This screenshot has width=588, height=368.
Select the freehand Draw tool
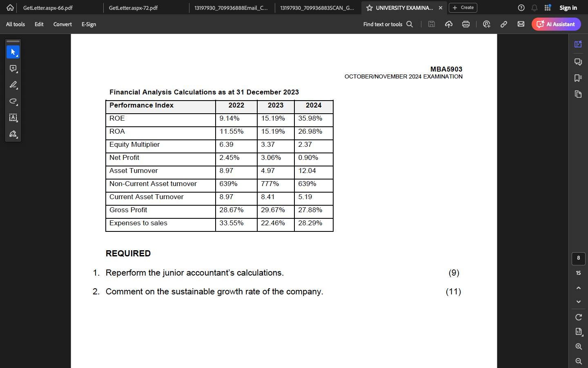pos(13,101)
